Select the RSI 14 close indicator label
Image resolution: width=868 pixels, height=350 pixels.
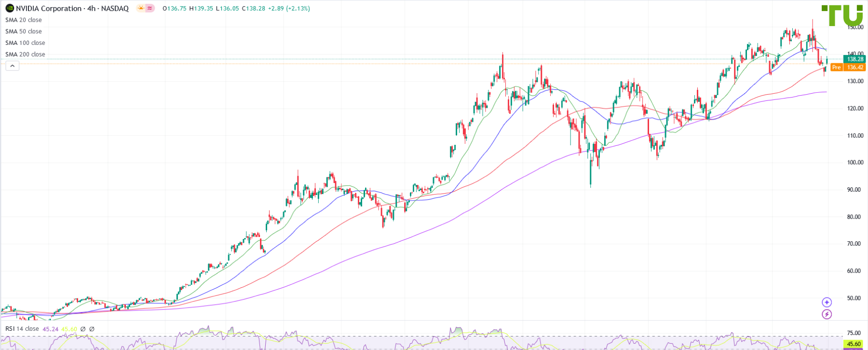[22, 329]
